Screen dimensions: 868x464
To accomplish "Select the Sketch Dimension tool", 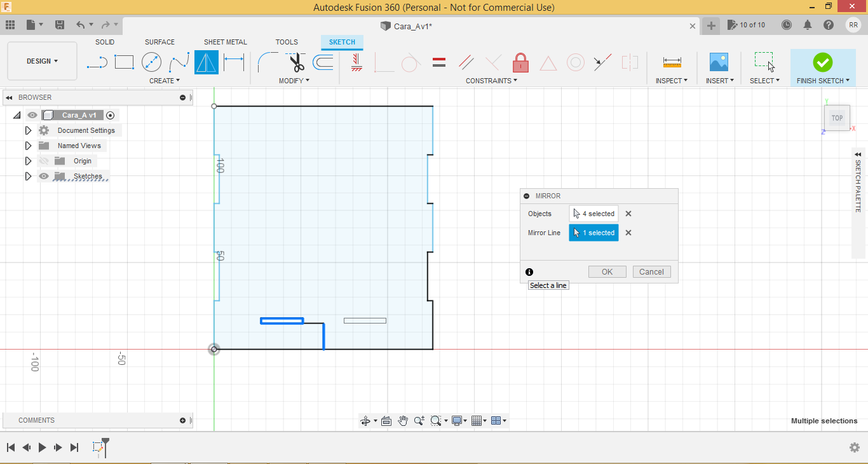I will [x=234, y=62].
